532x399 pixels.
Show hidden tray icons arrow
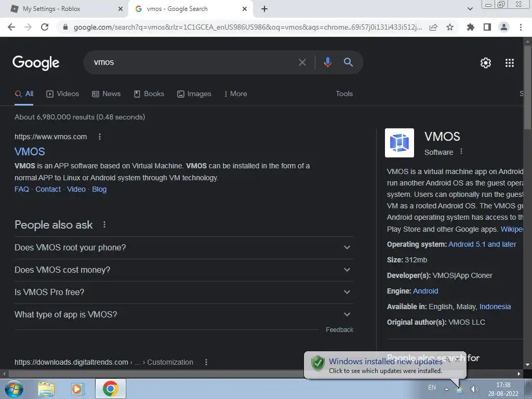click(x=446, y=389)
